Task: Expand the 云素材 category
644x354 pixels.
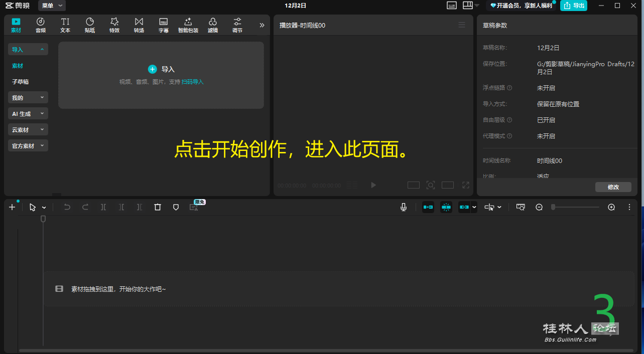Action: tap(28, 130)
